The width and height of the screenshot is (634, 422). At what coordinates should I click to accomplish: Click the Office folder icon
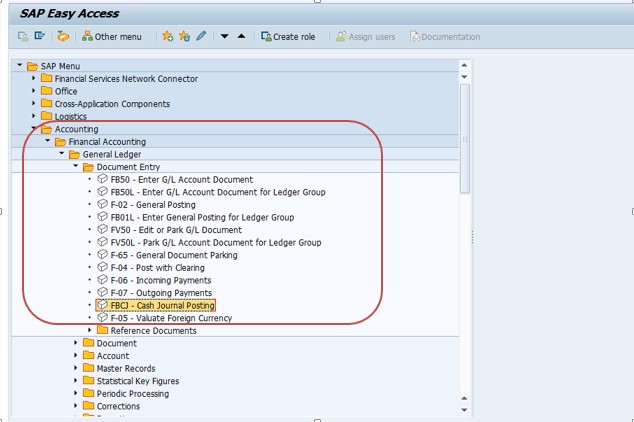point(46,90)
